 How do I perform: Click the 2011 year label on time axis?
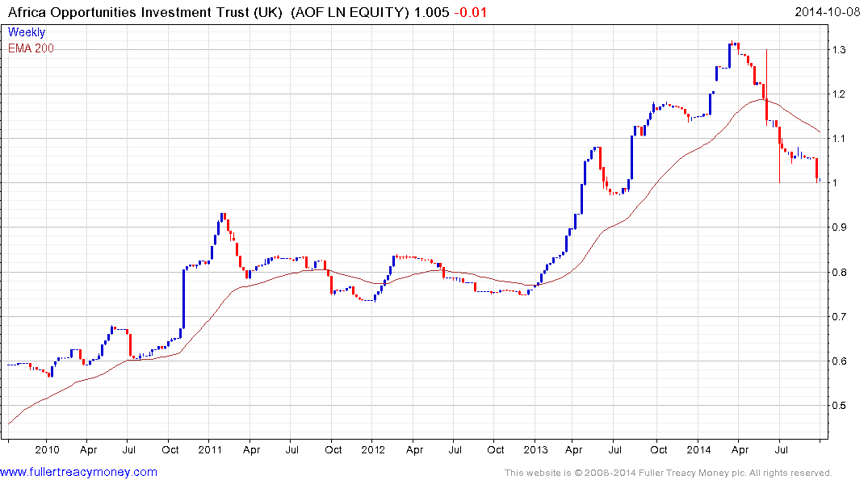click(x=210, y=449)
